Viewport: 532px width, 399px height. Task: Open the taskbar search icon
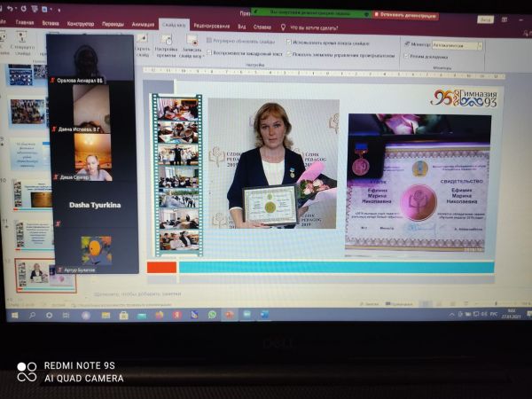(x=32, y=315)
